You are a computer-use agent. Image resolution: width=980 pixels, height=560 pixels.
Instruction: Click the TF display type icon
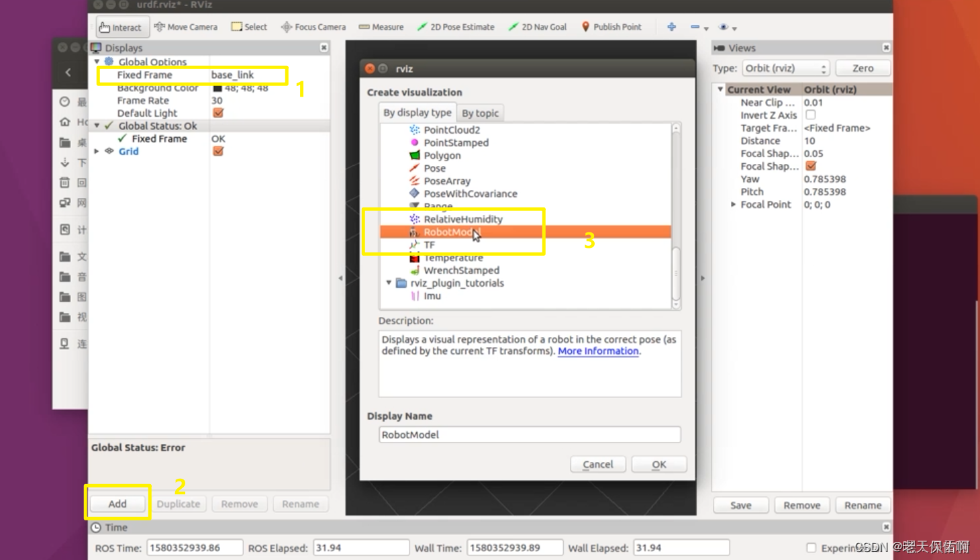[415, 244]
